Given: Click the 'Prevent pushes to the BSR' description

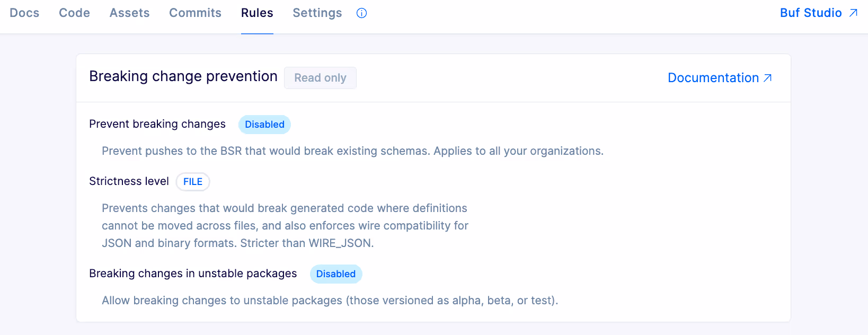Looking at the screenshot, I should pos(352,151).
